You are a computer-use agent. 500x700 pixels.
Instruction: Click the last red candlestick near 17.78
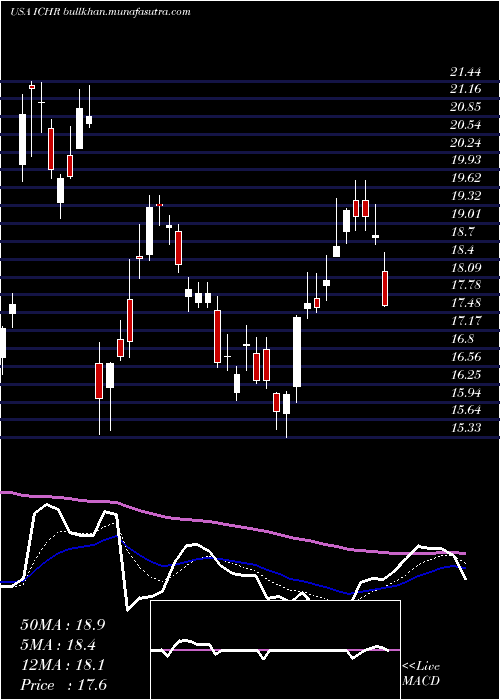(385, 288)
